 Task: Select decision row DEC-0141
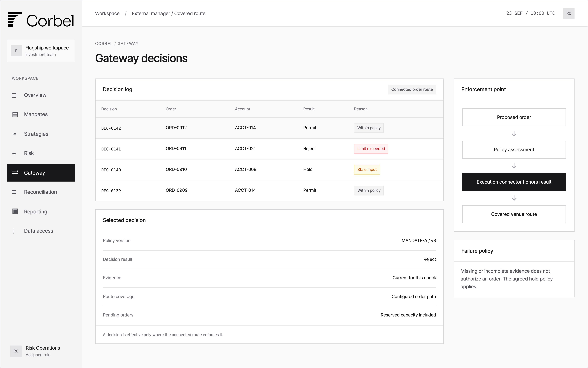coord(269,149)
